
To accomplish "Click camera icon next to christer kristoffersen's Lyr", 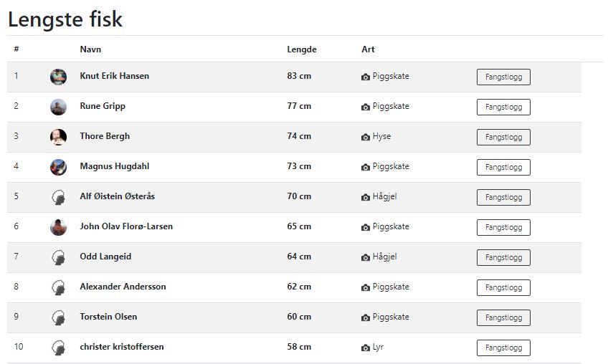I will click(x=366, y=348).
